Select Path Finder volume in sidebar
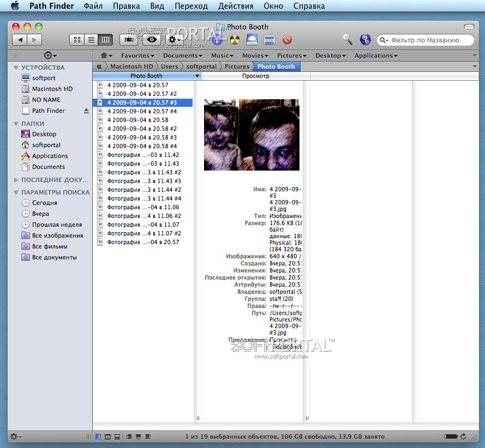This screenshot has height=448, width=485. tap(48, 111)
